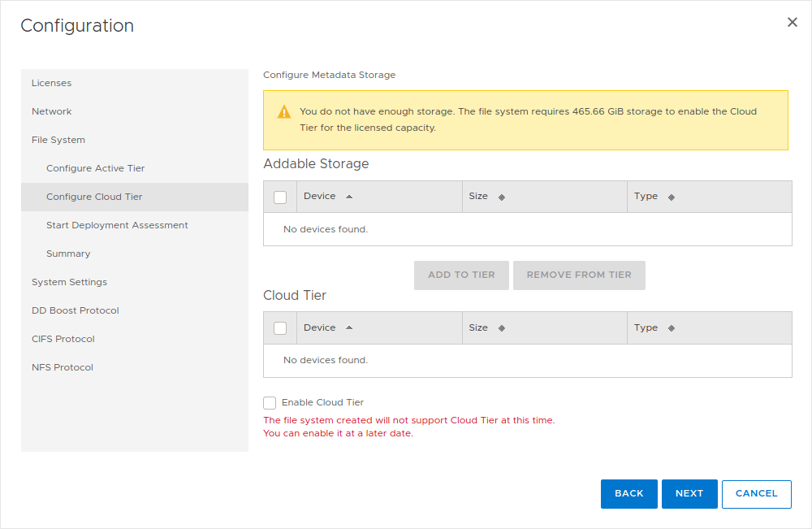Open the Licenses section
The height and width of the screenshot is (529, 812).
(x=51, y=83)
